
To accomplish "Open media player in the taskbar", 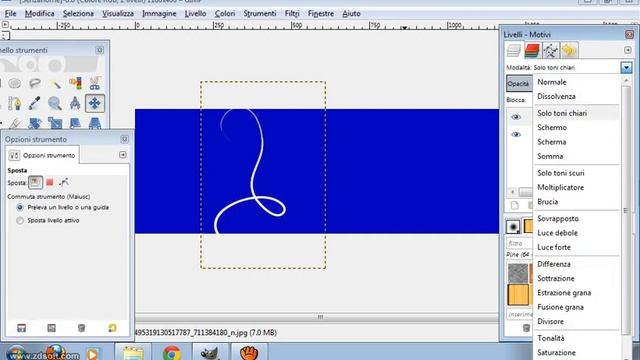I will [93, 353].
